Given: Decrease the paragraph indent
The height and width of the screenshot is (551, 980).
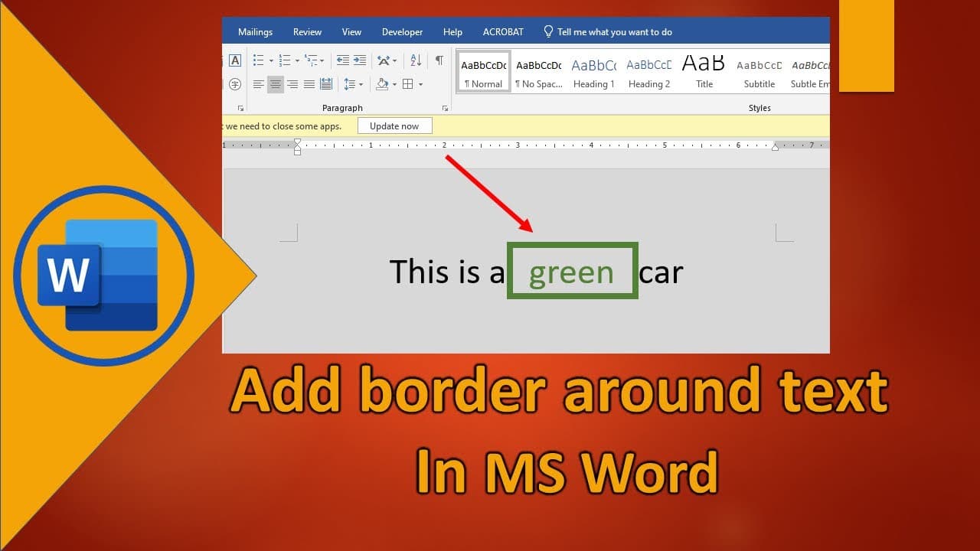Looking at the screenshot, I should tap(342, 60).
